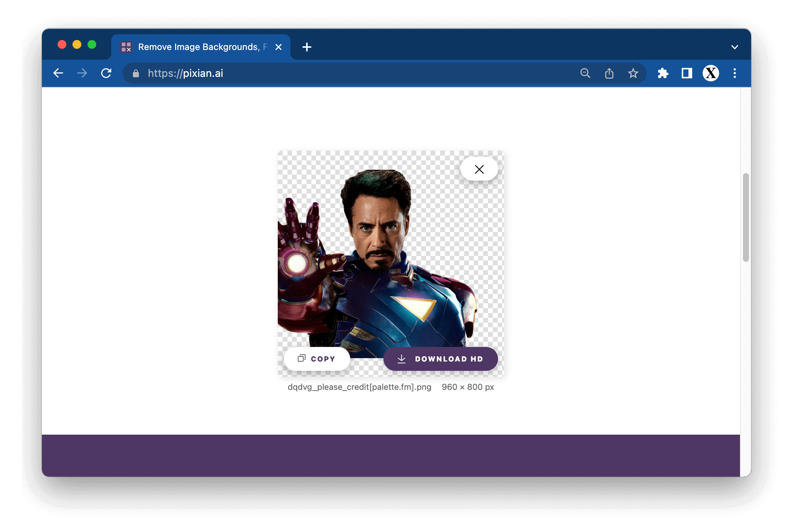Open the browser three-dot menu
Image resolution: width=793 pixels, height=532 pixels.
click(x=734, y=73)
